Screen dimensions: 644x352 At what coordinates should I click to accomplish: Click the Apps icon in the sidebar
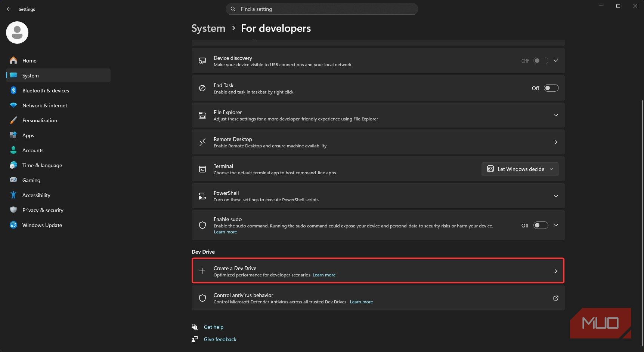pos(13,135)
